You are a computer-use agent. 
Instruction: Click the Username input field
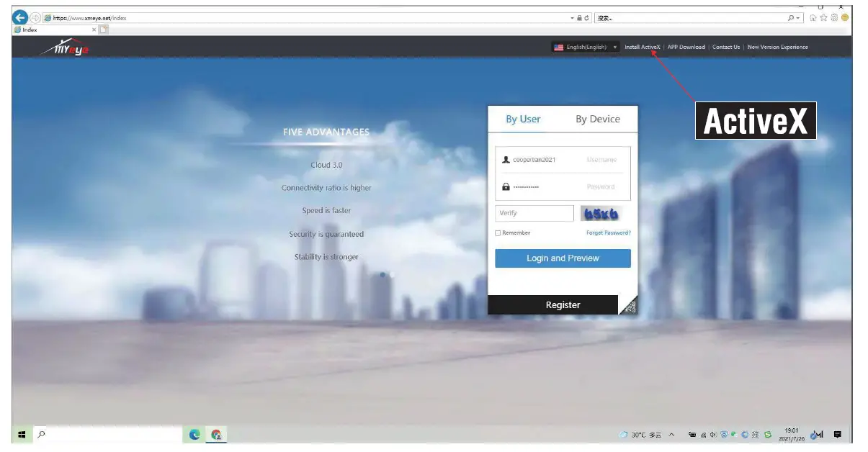563,160
